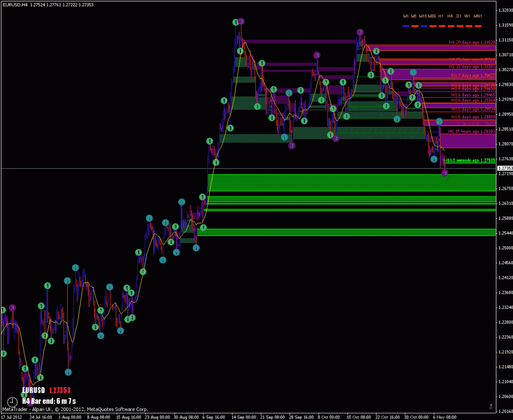Image resolution: width=513 pixels, height=420 pixels.
Task: Click the blue trend bar under M15
Action: [424, 26]
